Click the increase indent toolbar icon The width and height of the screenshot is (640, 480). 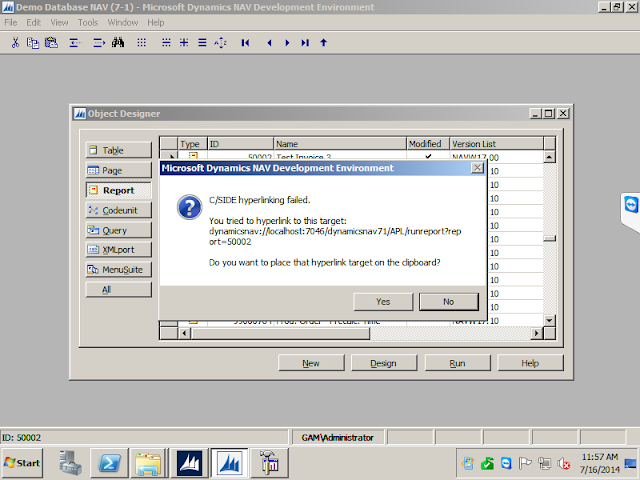click(x=99, y=42)
